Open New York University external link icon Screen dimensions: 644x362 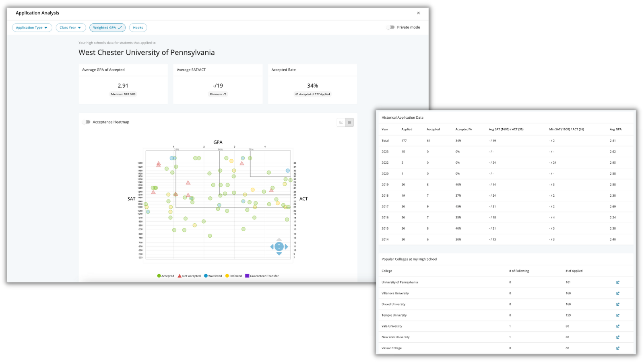(618, 337)
